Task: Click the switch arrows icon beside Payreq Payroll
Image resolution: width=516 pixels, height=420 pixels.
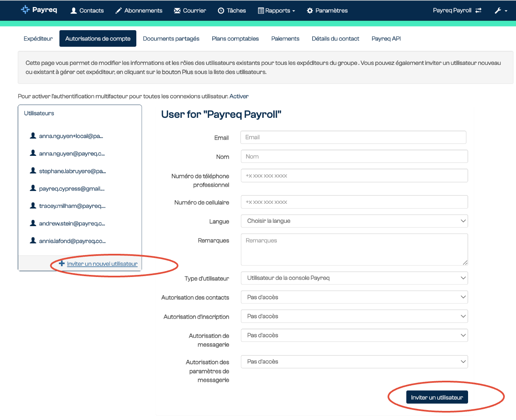Action: coord(478,10)
